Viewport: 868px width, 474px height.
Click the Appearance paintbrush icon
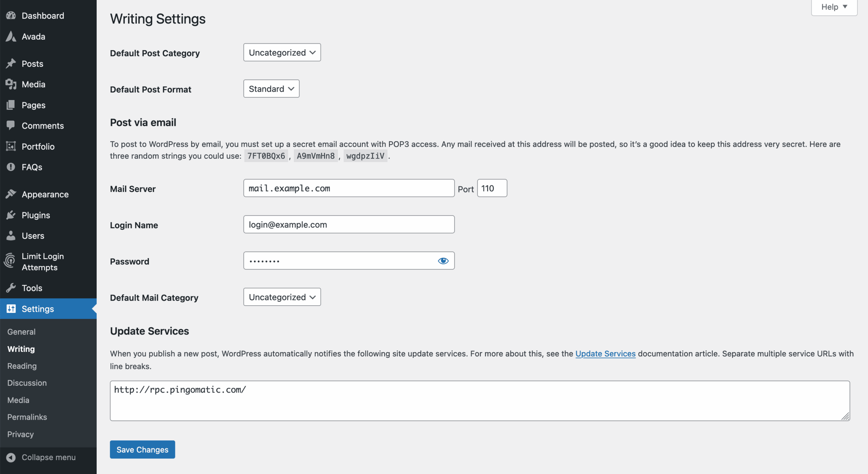click(x=11, y=194)
